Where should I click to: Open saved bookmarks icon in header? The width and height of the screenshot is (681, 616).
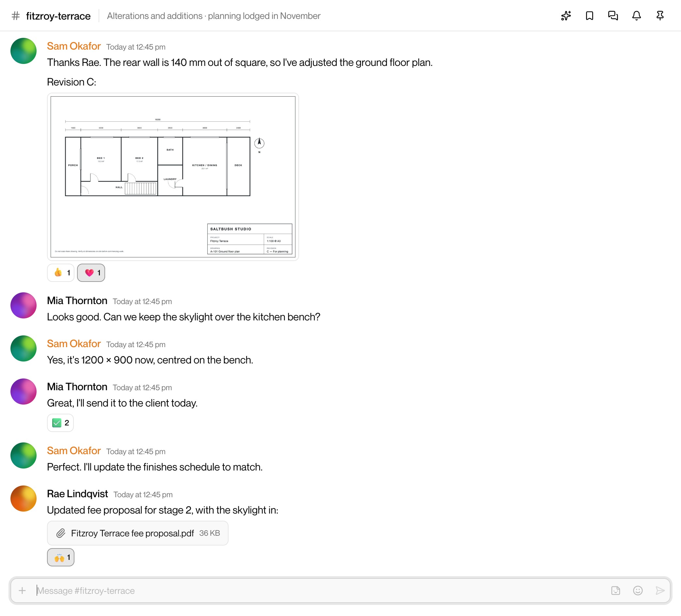coord(590,16)
